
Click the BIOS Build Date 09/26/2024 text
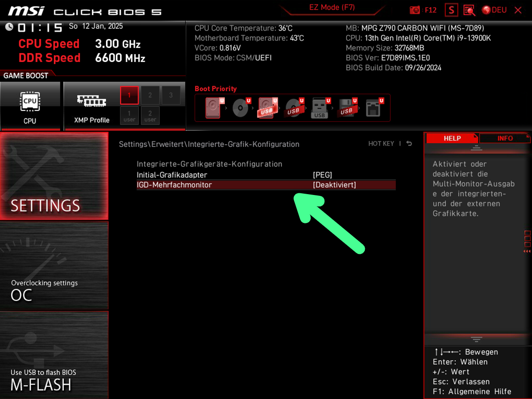[x=393, y=68]
